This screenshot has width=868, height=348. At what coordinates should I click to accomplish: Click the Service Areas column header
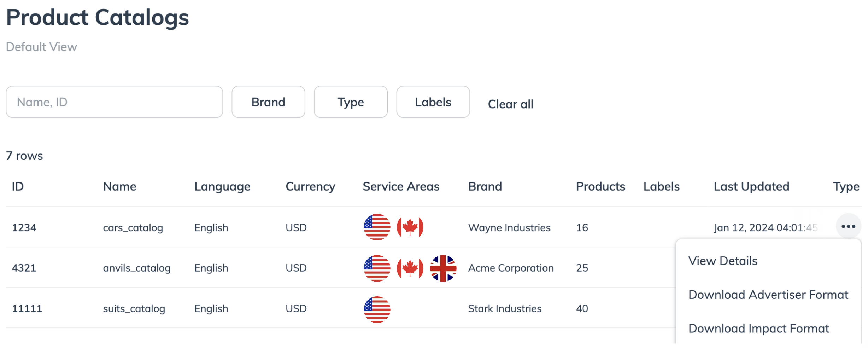click(401, 186)
